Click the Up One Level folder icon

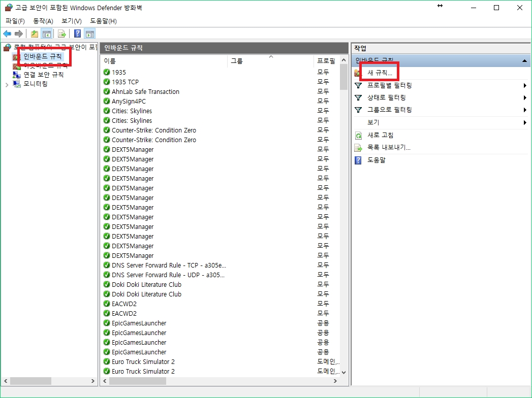[x=34, y=34]
